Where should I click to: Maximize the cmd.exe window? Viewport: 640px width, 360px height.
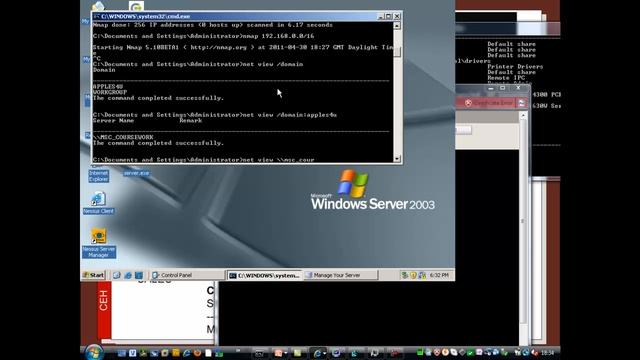coord(389,16)
